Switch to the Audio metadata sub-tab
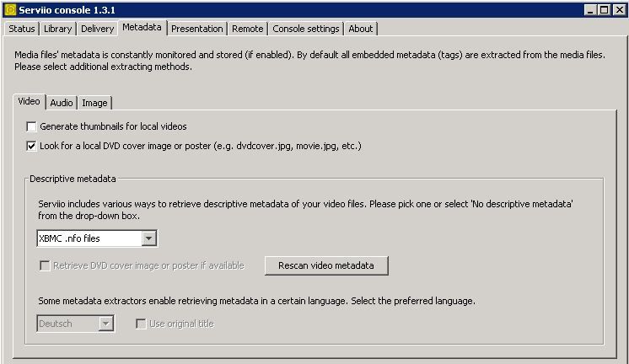 62,103
